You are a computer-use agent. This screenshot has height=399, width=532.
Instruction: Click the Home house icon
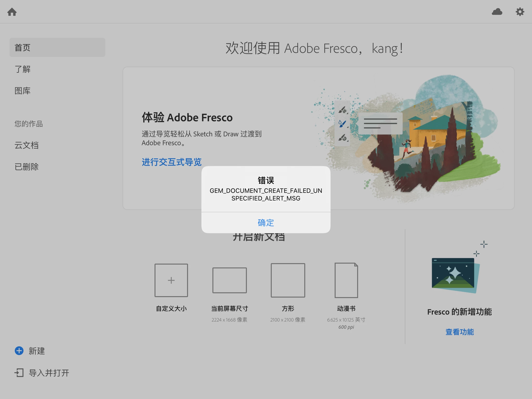pos(12,11)
